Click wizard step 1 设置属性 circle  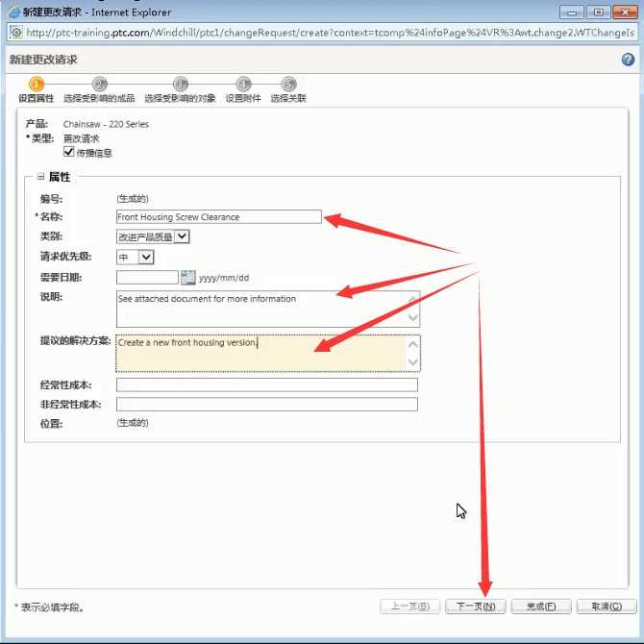[36, 85]
